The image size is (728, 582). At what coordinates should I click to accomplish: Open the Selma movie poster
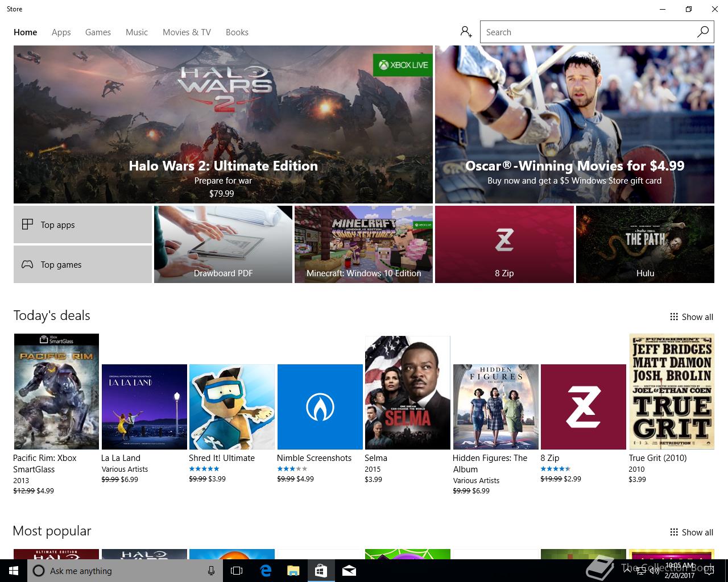408,393
